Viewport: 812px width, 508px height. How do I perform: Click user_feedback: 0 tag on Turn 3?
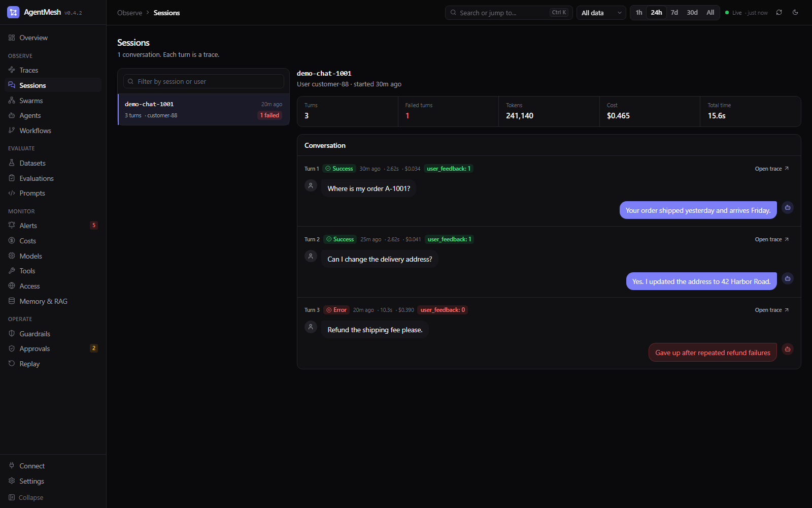[x=443, y=310]
